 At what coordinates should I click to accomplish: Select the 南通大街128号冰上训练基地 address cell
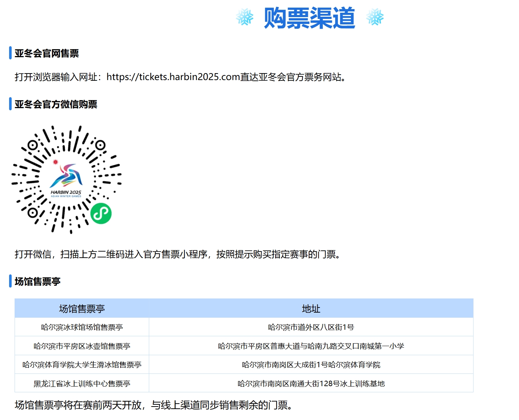pos(311,383)
